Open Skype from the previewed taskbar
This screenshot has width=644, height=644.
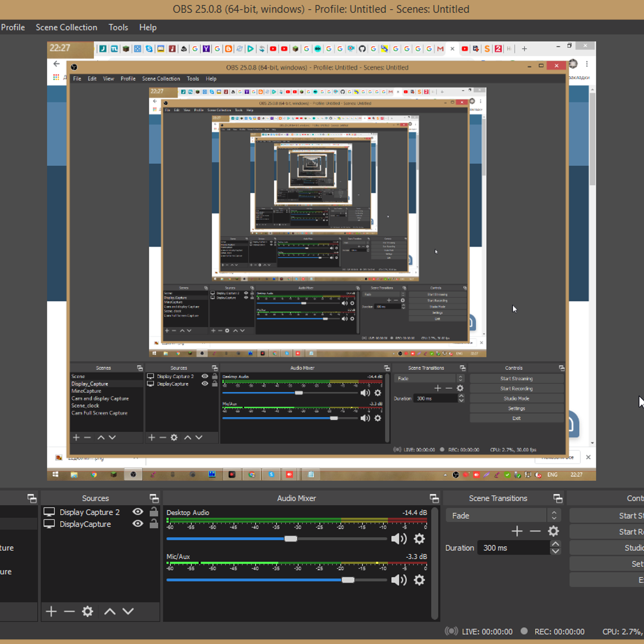pos(271,475)
